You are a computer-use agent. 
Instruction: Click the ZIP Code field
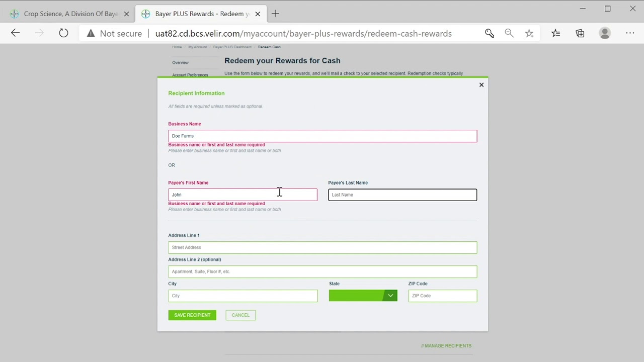442,296
